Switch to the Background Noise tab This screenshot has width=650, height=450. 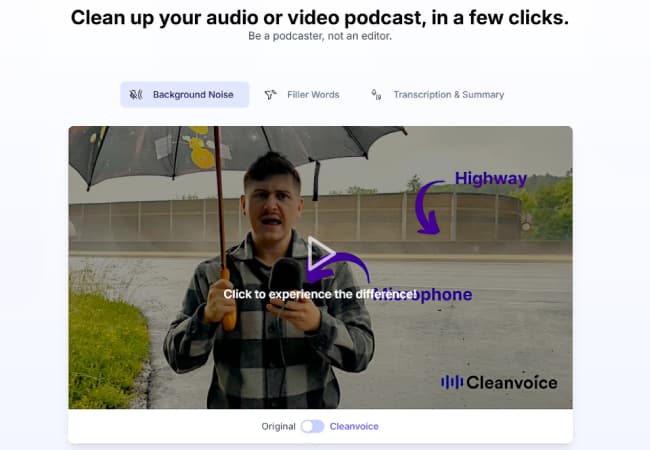pyautogui.click(x=185, y=95)
